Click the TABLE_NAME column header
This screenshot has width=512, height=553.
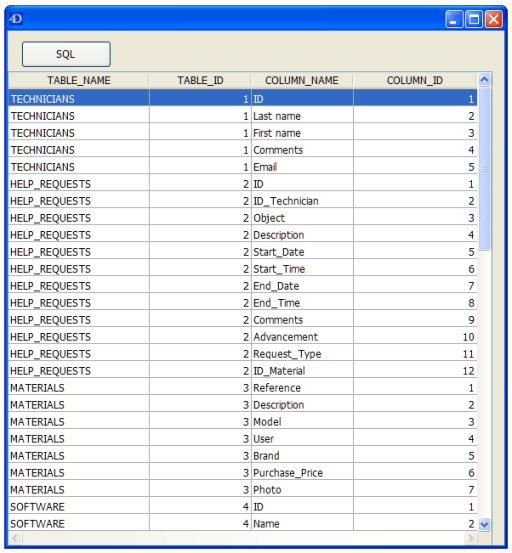[x=79, y=80]
